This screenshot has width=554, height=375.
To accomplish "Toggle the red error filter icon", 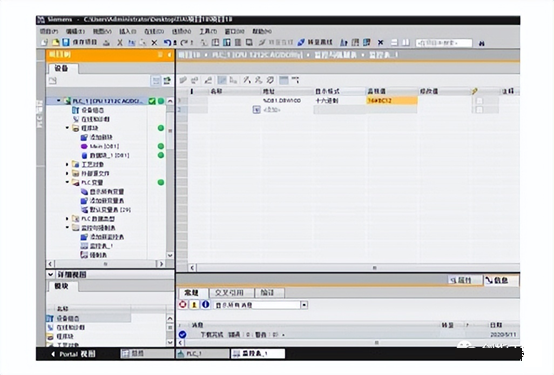I will [183, 304].
